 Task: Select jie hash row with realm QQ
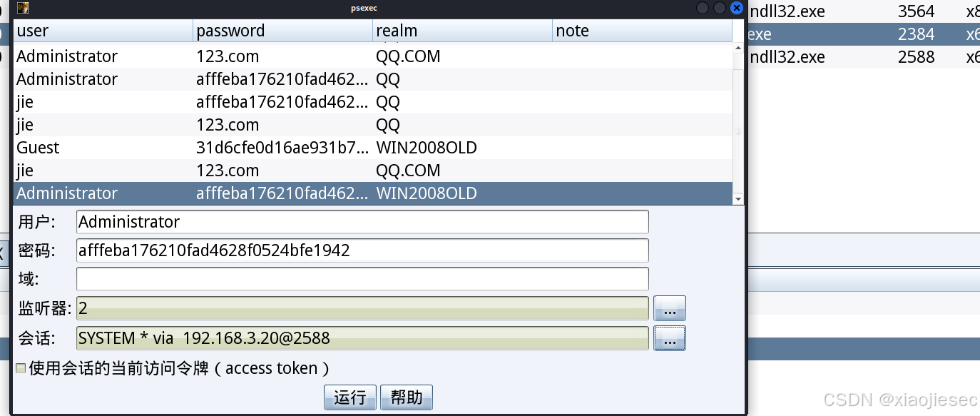tap(373, 102)
